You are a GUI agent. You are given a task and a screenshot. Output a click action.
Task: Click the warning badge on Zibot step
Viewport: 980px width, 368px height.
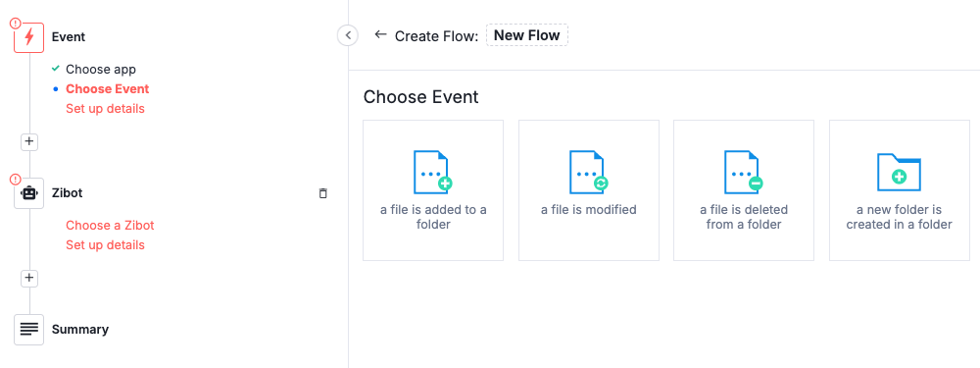[x=16, y=179]
